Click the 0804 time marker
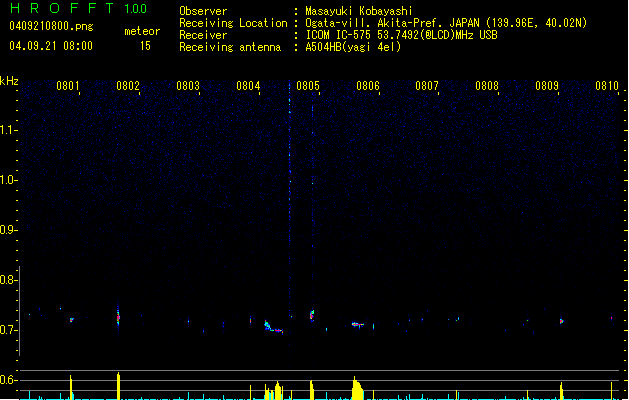 pyautogui.click(x=248, y=86)
